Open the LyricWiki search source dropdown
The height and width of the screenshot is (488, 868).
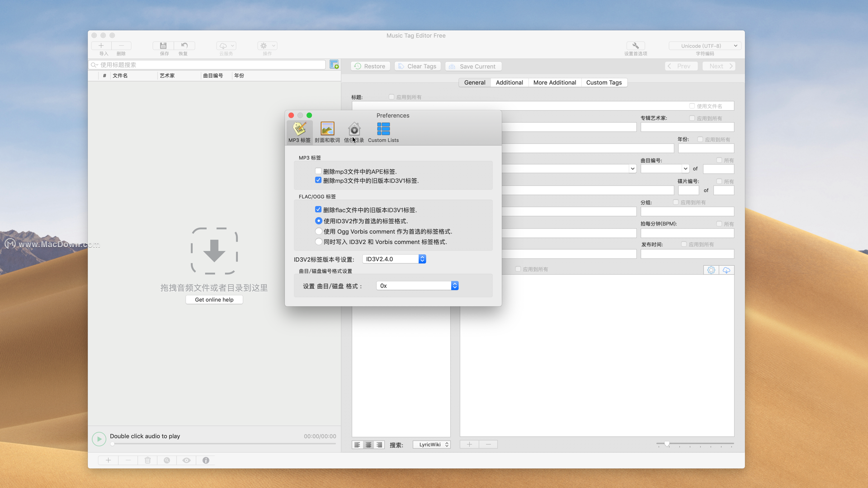coord(432,445)
